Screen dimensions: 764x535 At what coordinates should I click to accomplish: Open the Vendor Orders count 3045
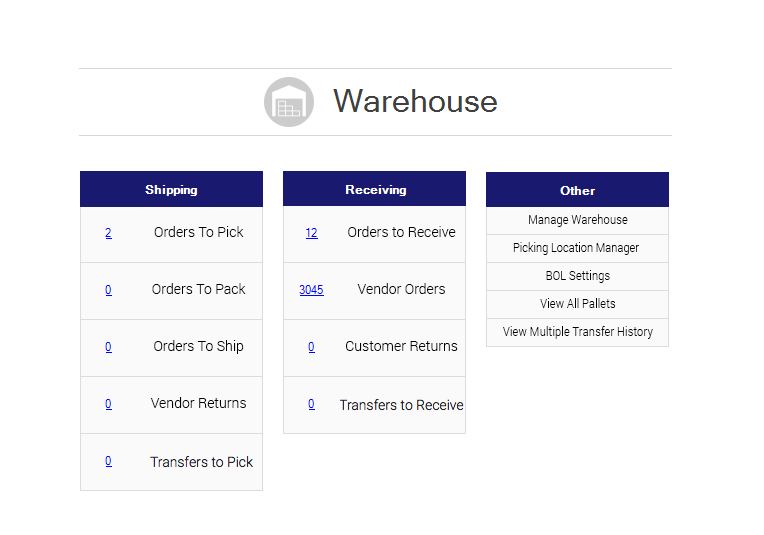click(x=311, y=290)
